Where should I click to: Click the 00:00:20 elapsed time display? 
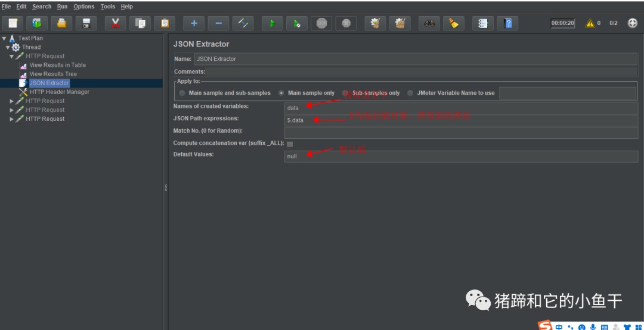tap(563, 23)
